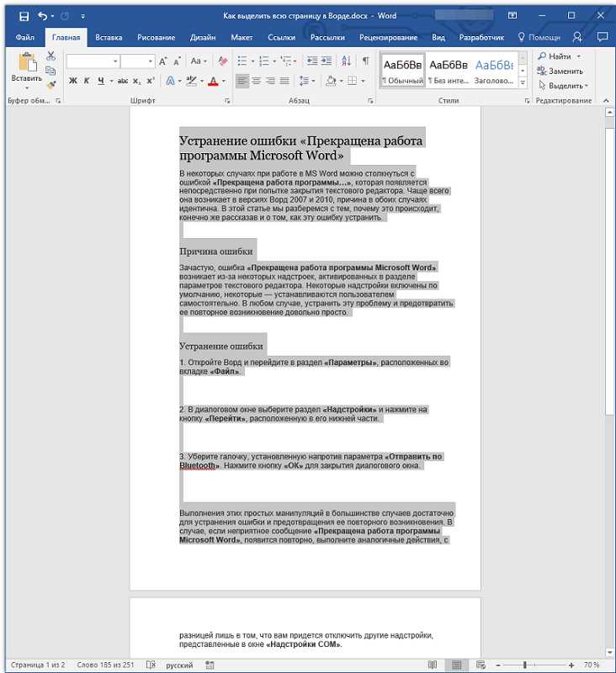Apply the Без интервала style
This screenshot has height=673, width=616.
[449, 72]
